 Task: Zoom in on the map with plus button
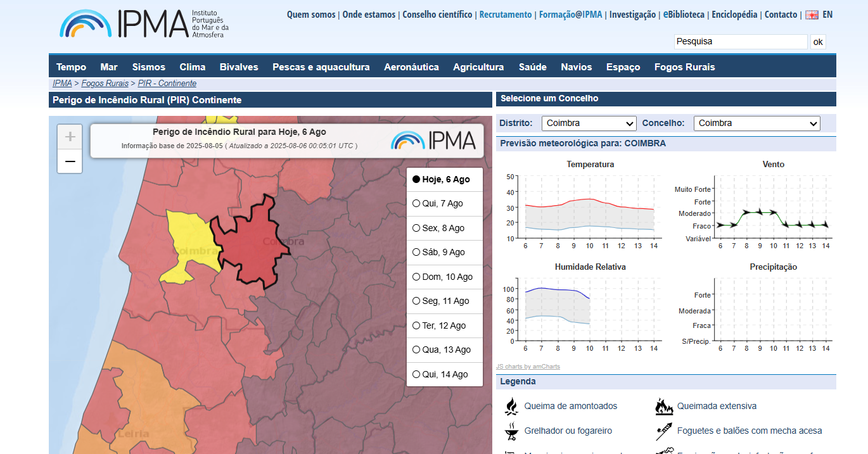point(70,137)
